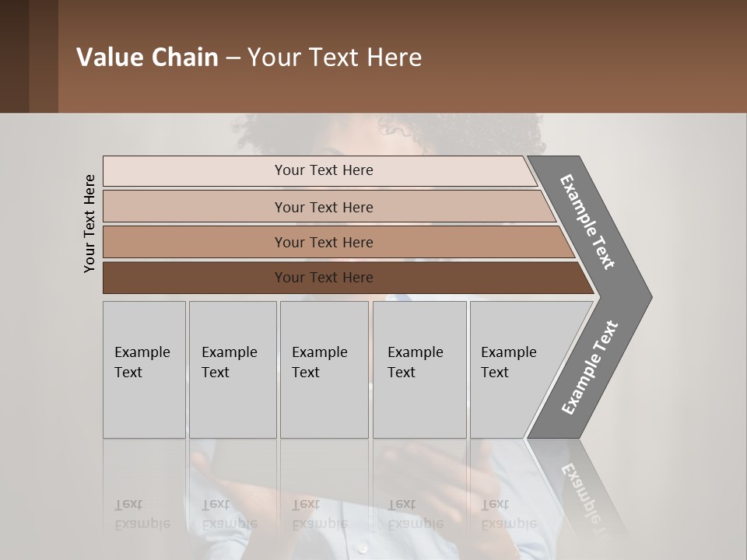Click the upper arrow's 'Example Text' label
This screenshot has height=560, width=747.
(x=587, y=222)
